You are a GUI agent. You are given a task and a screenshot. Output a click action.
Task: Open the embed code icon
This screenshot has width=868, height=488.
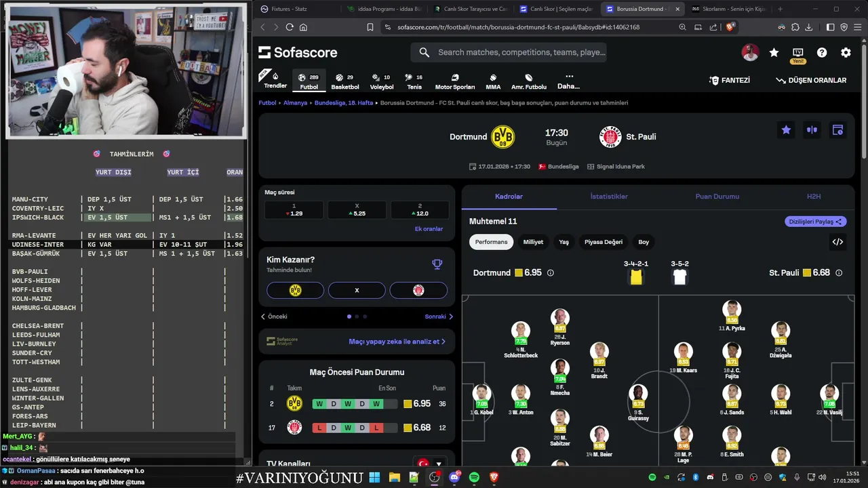(x=837, y=242)
